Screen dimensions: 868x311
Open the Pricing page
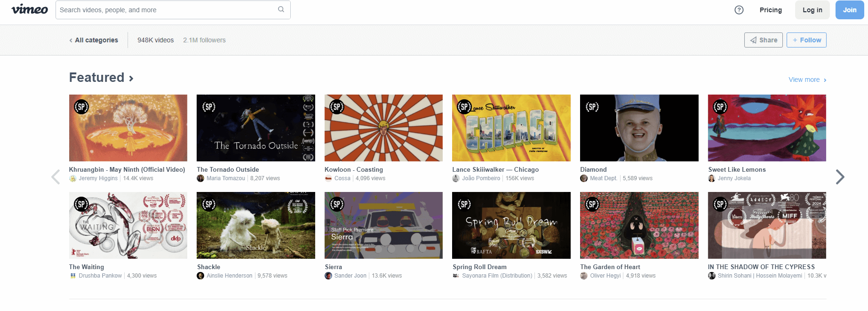pos(771,10)
